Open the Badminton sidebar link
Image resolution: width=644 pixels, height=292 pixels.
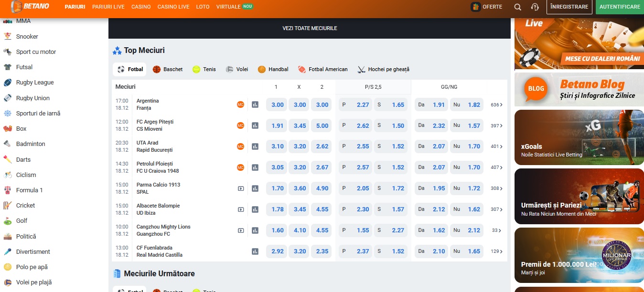pos(31,144)
